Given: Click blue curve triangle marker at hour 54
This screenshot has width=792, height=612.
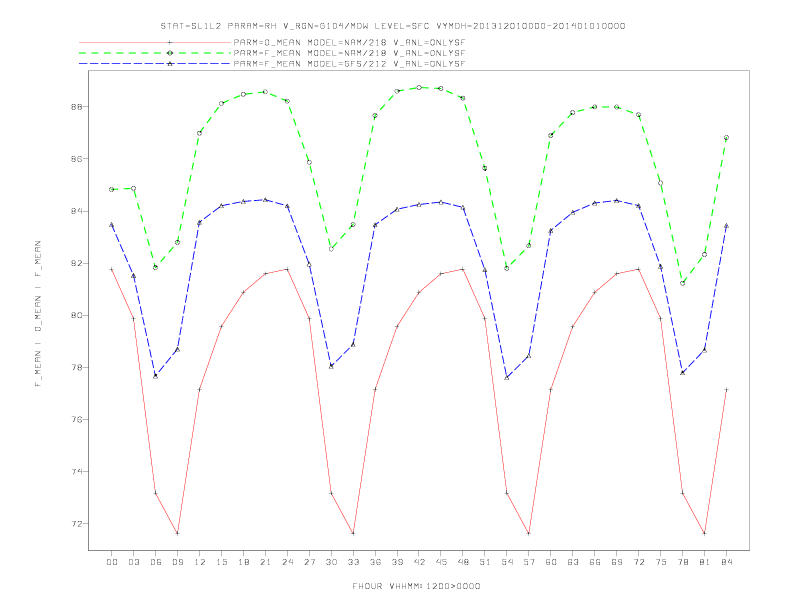Looking at the screenshot, I should pos(507,378).
